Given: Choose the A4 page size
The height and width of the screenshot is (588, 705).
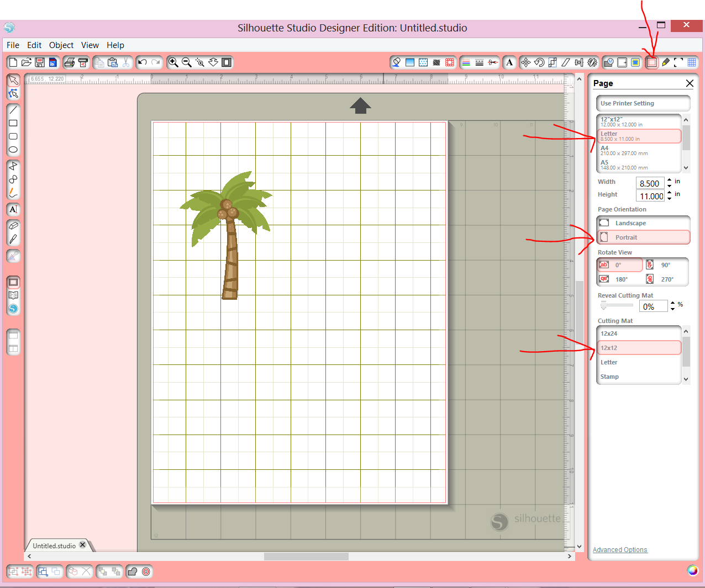Looking at the screenshot, I should [639, 151].
